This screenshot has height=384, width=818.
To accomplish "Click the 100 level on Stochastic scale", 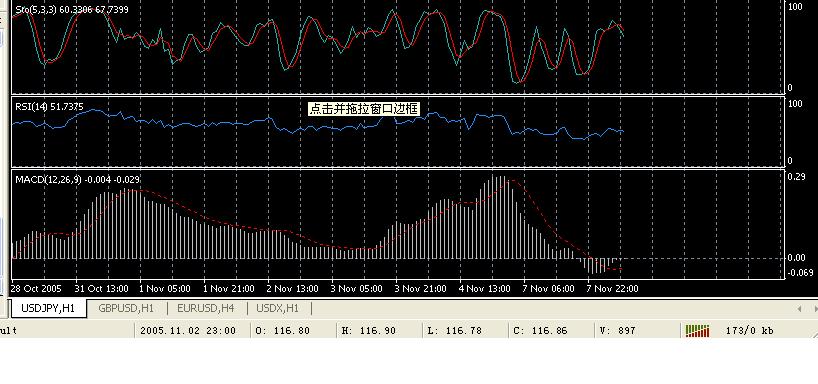I will [796, 7].
